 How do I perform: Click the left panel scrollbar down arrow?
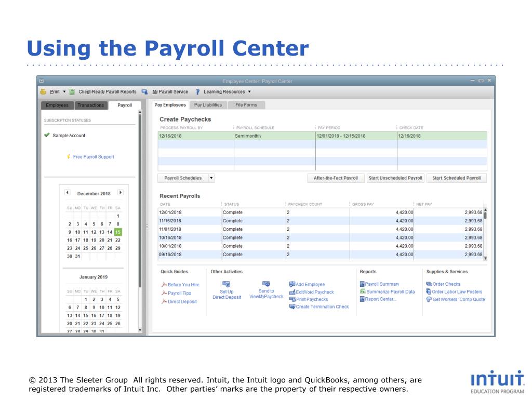click(140, 330)
